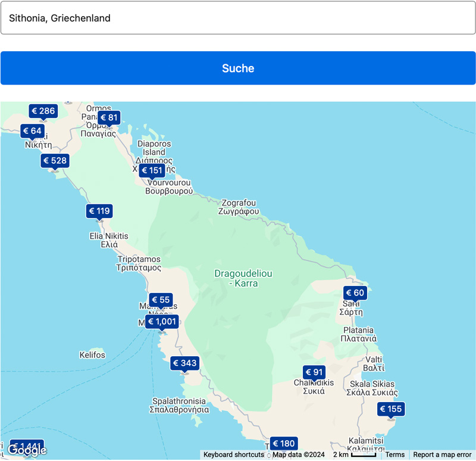Screen dimensions: 476x461
Task: Select the € 180 price marker
Action: click(x=284, y=444)
